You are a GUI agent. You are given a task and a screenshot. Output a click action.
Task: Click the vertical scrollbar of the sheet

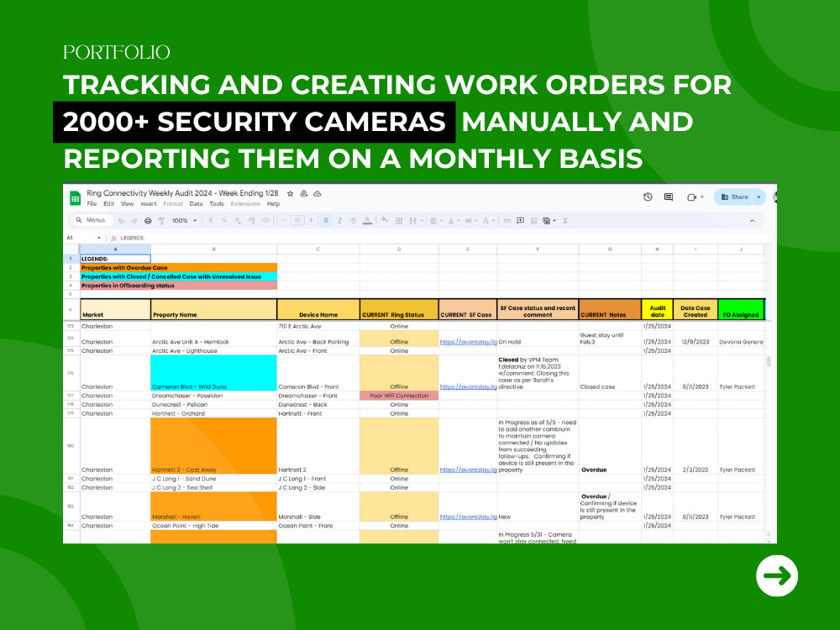tap(769, 362)
